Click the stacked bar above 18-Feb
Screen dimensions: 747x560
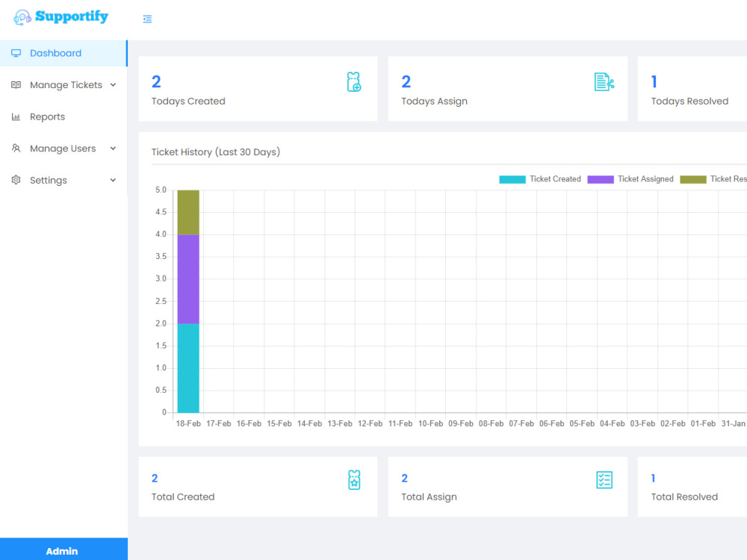click(x=187, y=299)
